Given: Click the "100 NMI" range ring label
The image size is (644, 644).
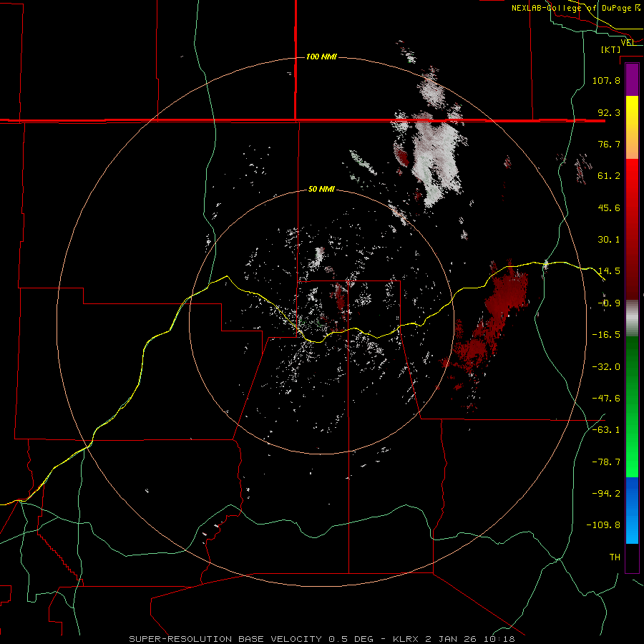Looking at the screenshot, I should click(321, 57).
